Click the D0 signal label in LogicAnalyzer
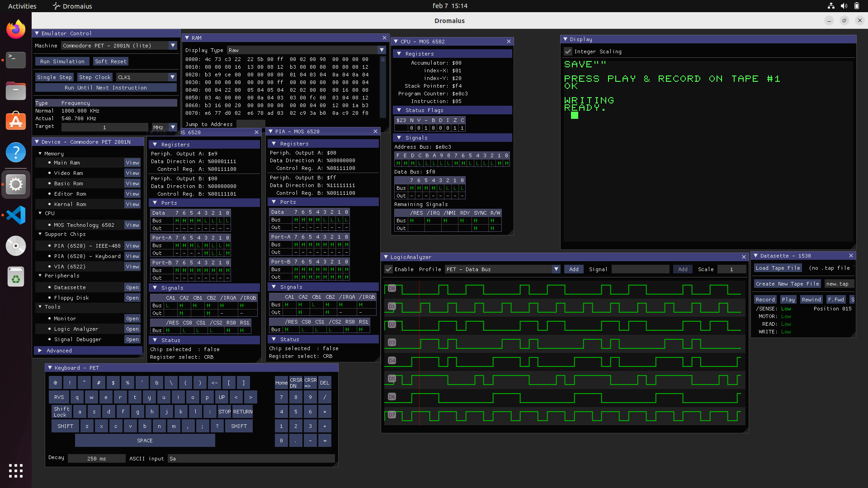The image size is (868, 488). 392,288
